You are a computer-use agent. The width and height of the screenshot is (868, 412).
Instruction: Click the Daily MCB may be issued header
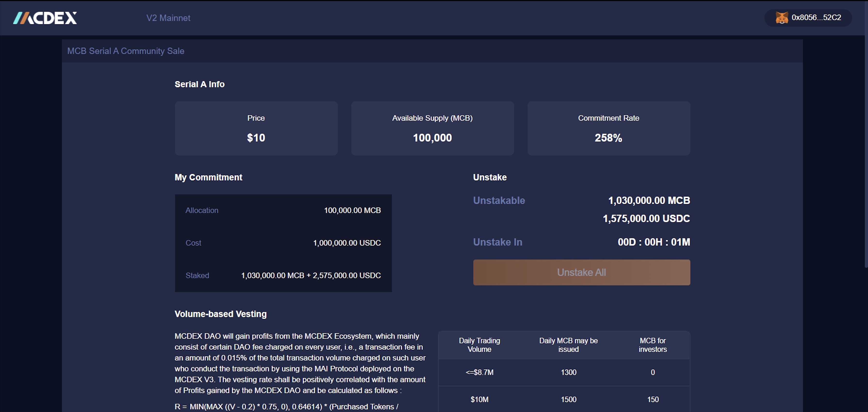[x=568, y=345]
